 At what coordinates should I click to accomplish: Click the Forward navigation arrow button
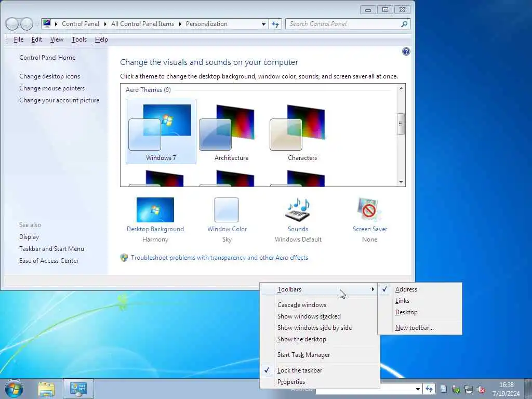pyautogui.click(x=26, y=24)
